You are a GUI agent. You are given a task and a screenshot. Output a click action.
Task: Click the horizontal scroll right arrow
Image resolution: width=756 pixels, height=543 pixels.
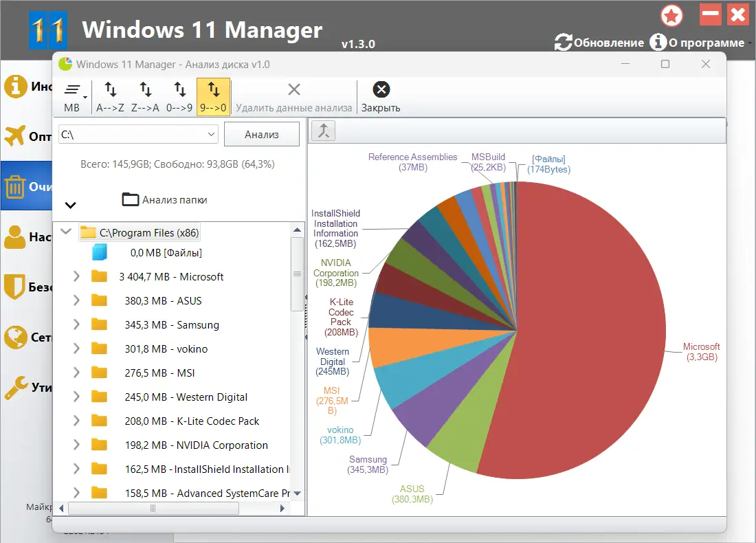click(x=282, y=508)
